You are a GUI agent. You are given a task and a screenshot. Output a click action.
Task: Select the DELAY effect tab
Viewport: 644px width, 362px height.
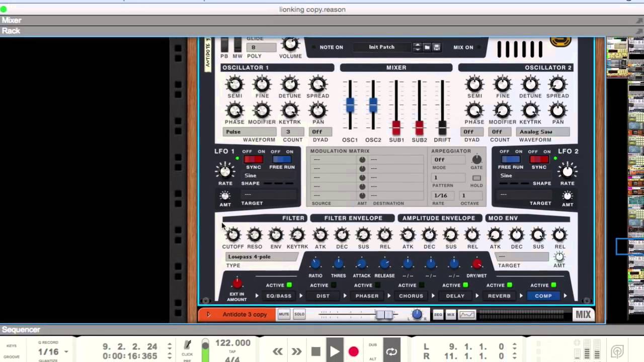point(455,296)
